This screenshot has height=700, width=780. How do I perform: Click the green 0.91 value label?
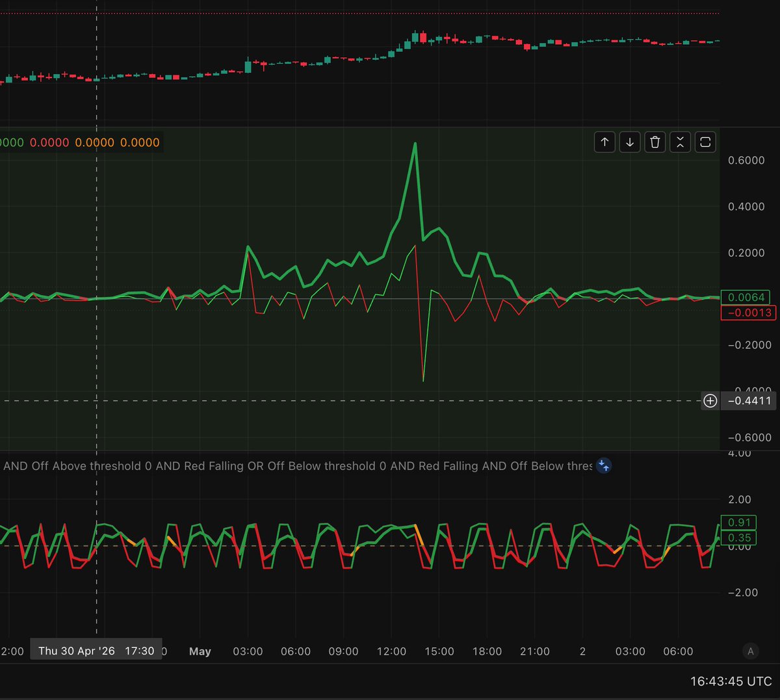[x=739, y=523]
